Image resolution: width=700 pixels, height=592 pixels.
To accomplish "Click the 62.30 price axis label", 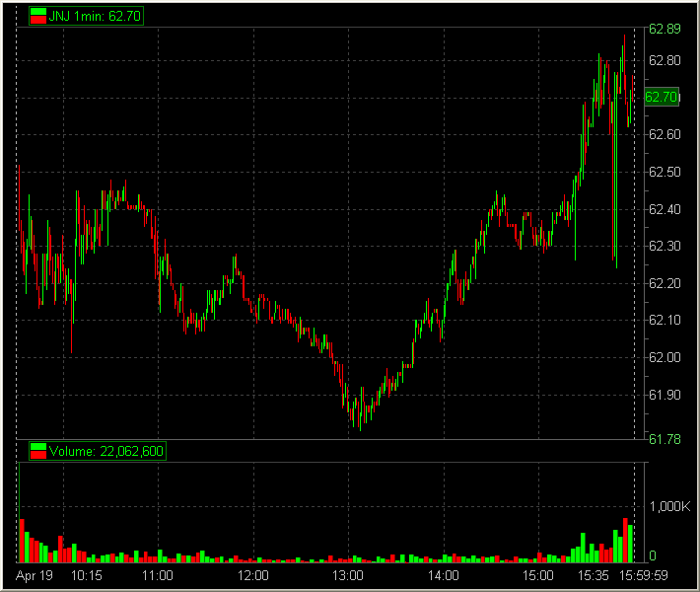I will click(x=665, y=247).
